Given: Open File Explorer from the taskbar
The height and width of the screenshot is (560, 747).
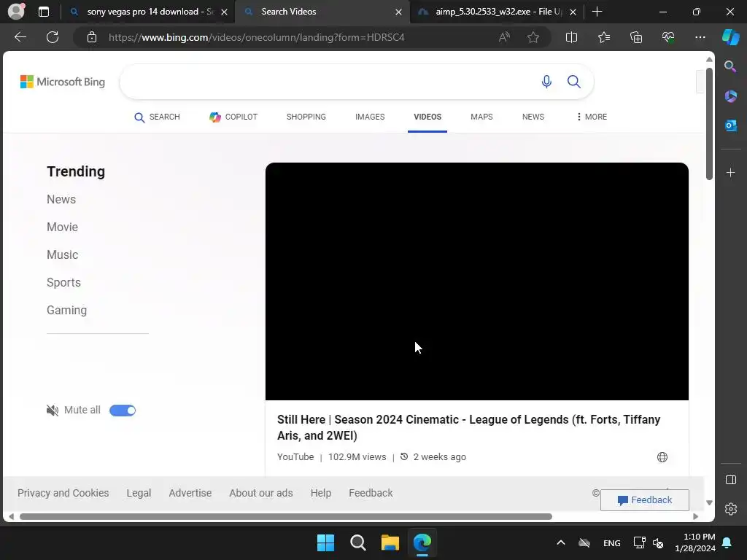Looking at the screenshot, I should (x=390, y=542).
